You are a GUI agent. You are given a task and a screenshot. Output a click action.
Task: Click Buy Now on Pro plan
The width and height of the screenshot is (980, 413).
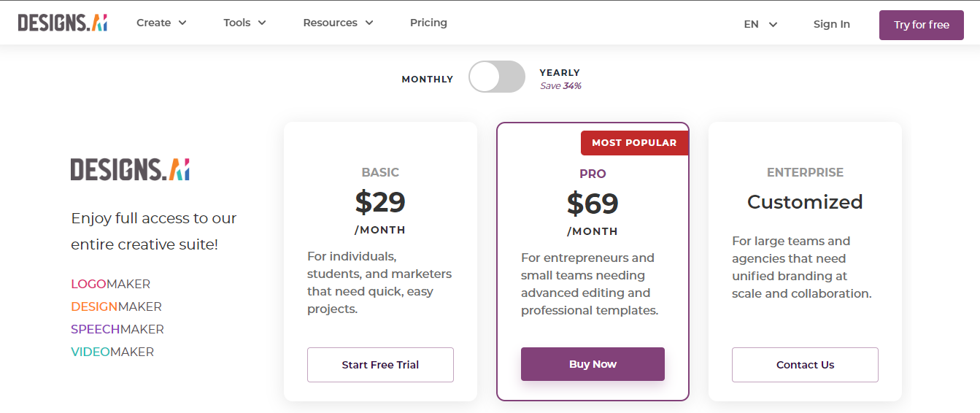(x=593, y=364)
